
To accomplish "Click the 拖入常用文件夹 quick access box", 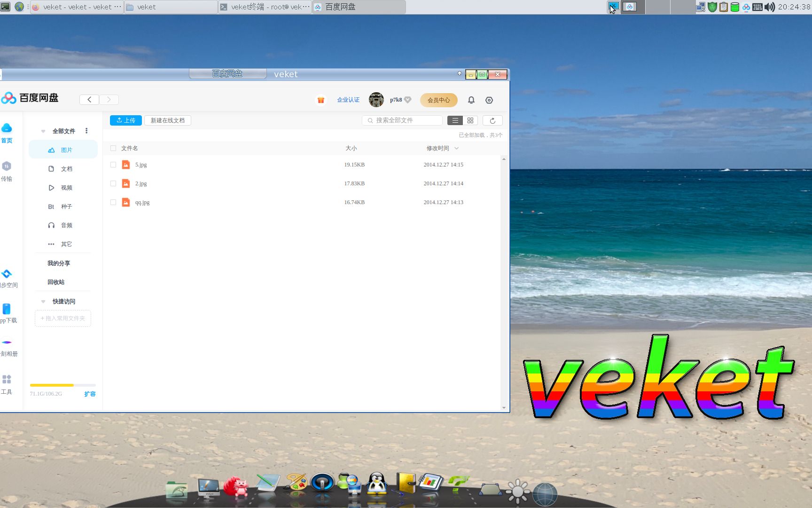I will (63, 318).
